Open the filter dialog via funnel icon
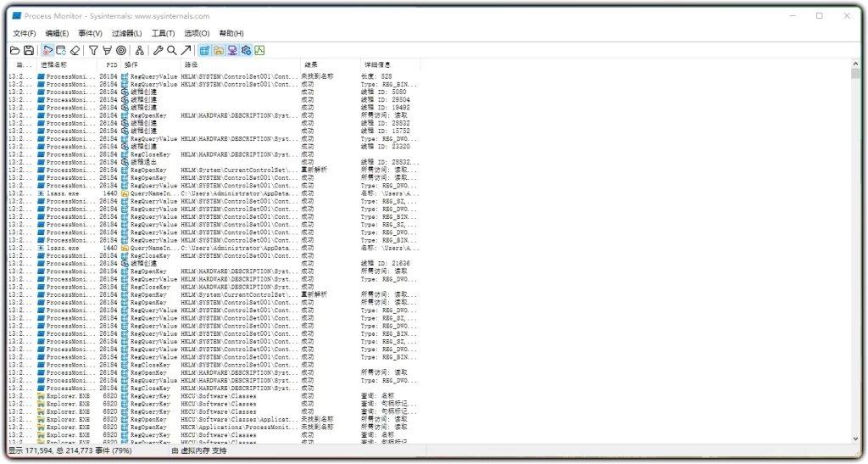This screenshot has height=464, width=868. click(93, 50)
